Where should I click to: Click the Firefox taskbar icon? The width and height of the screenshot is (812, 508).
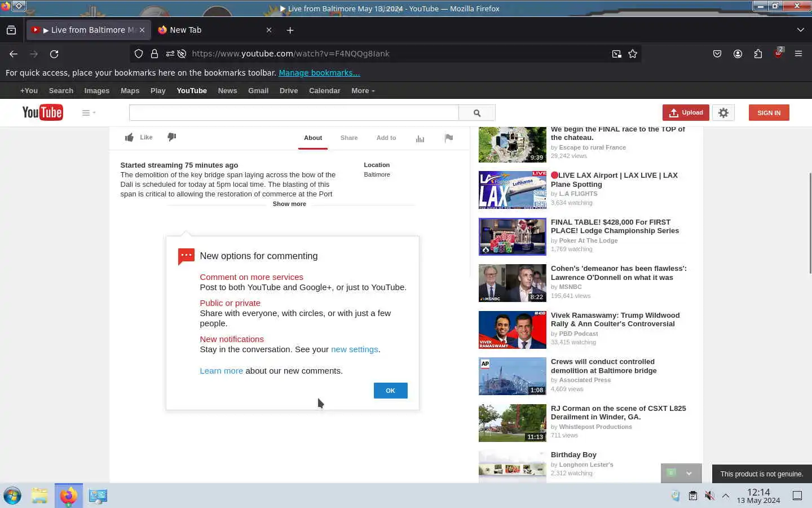coord(68,496)
